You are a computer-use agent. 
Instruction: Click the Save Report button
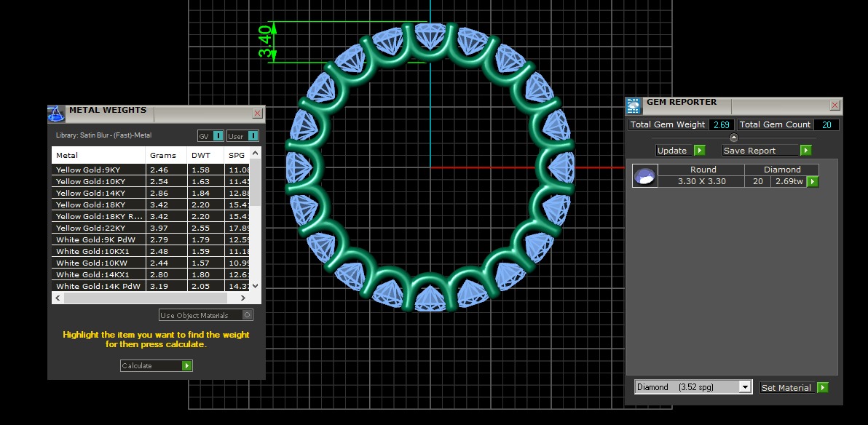click(x=767, y=151)
